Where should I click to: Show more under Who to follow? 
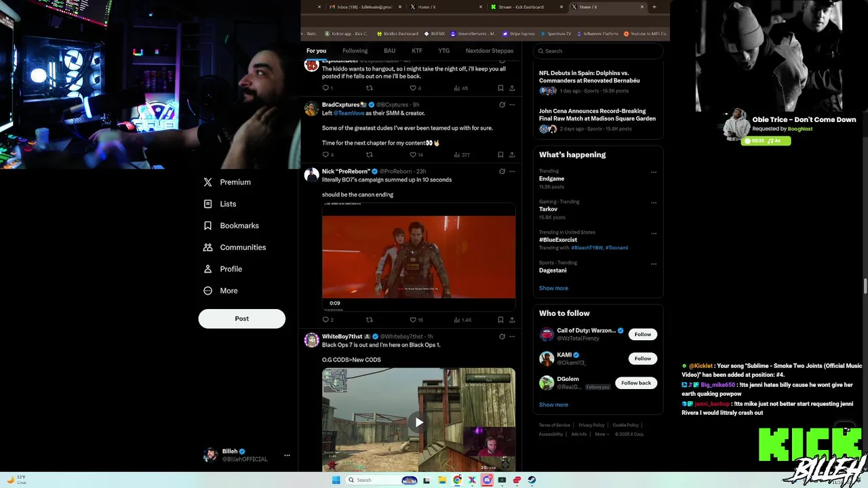[x=553, y=405]
